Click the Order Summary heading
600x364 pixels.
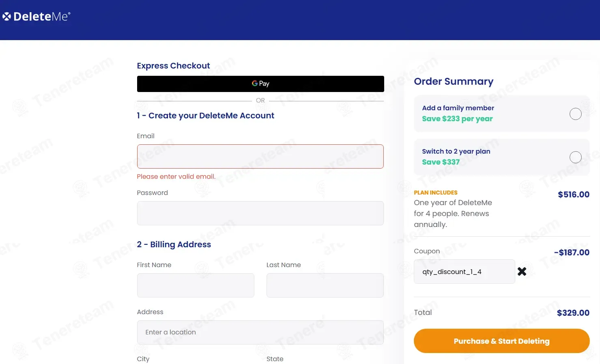coord(454,81)
